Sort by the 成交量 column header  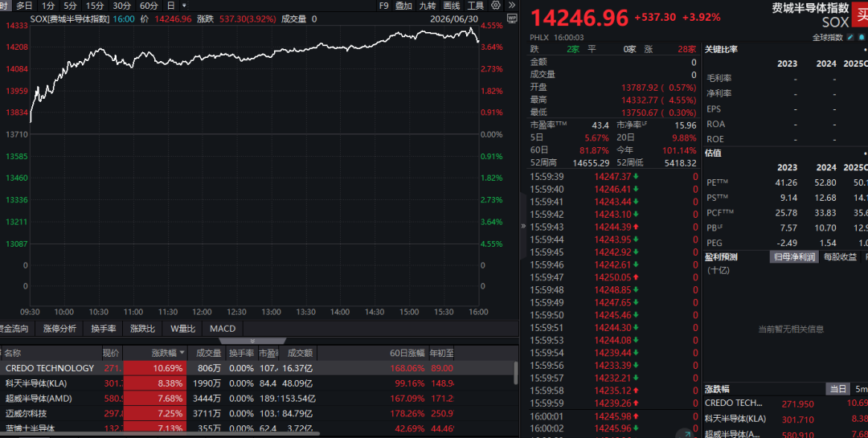pyautogui.click(x=209, y=353)
